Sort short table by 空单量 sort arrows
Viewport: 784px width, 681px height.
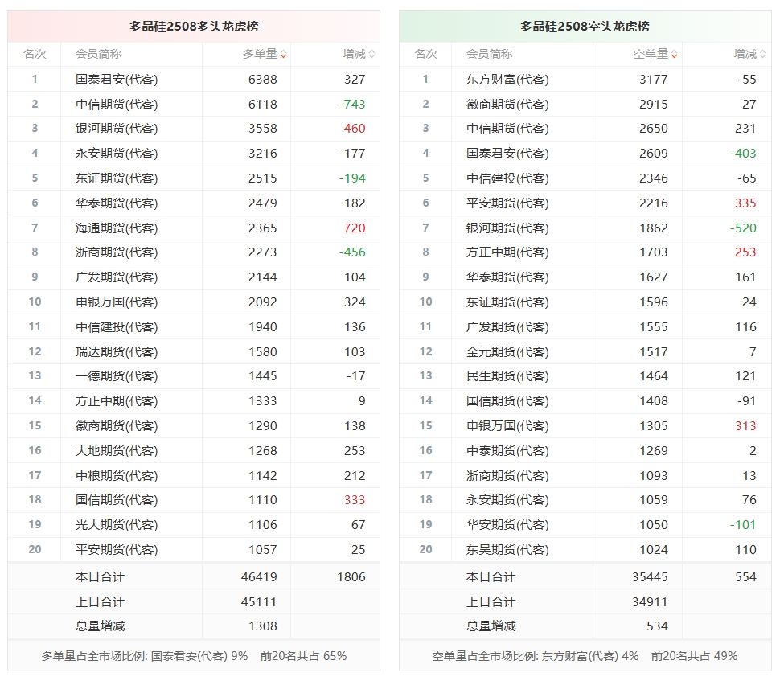coord(675,55)
